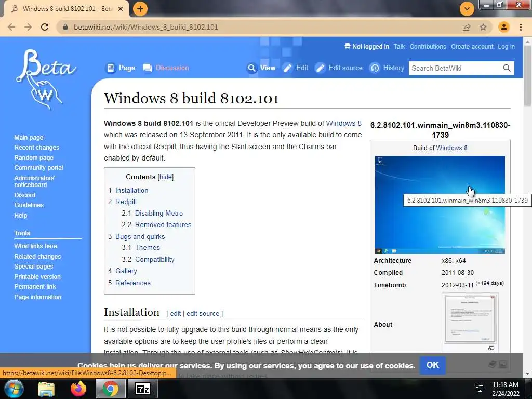Reload the page with refresh icon
The height and width of the screenshot is (399, 532).
(45, 27)
